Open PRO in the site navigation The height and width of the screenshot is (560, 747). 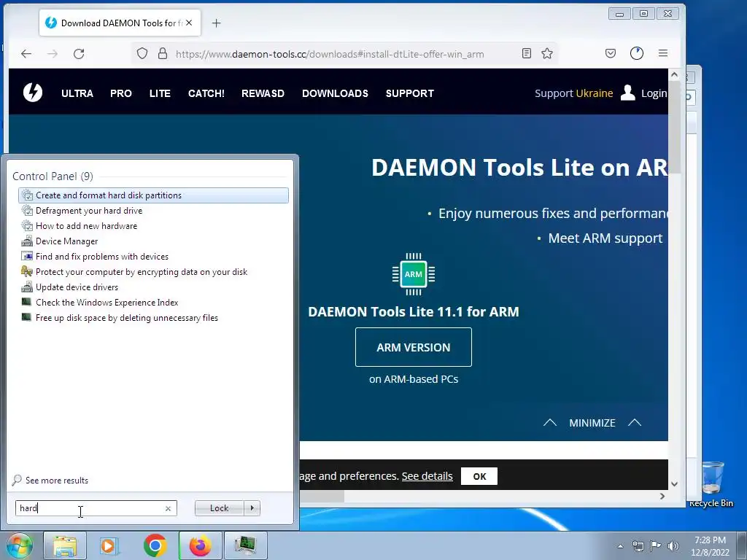121,93
